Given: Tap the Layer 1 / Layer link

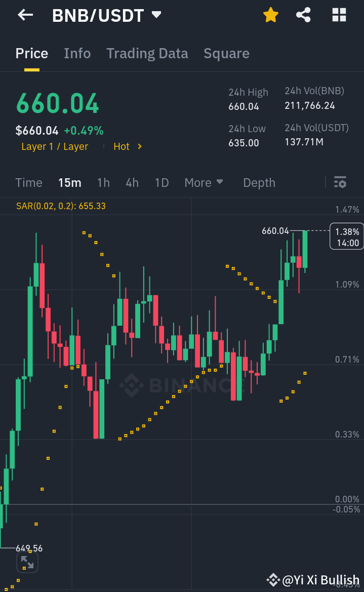Looking at the screenshot, I should click(x=54, y=146).
